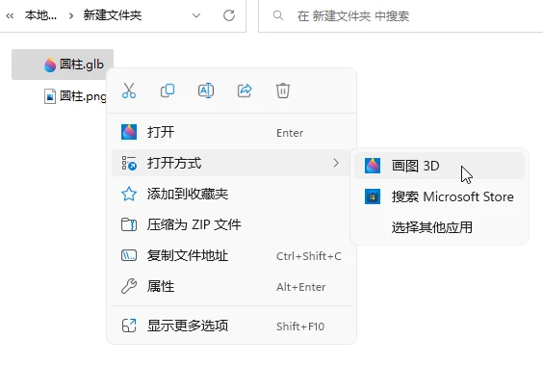Click the wrench icon beside 属性

pyautogui.click(x=129, y=286)
